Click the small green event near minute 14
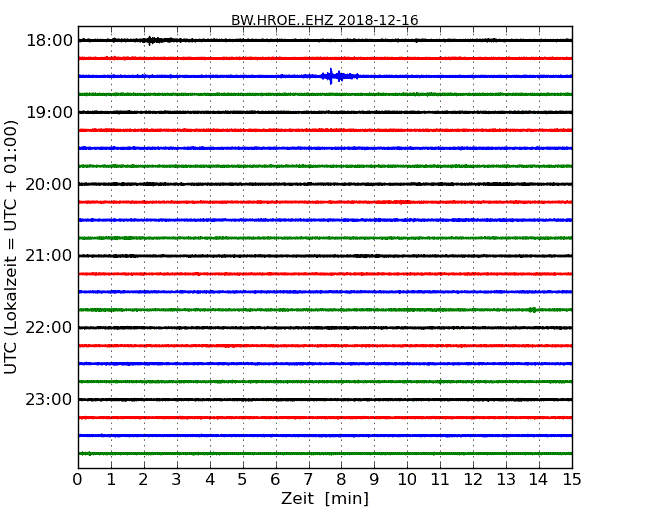The width and height of the screenshot is (650, 520). pos(533,310)
